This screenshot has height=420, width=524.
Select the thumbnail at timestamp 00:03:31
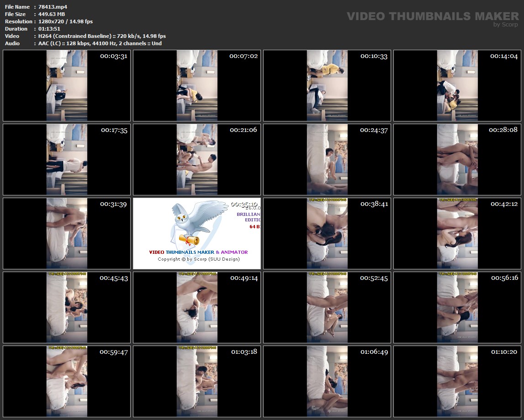tap(67, 85)
